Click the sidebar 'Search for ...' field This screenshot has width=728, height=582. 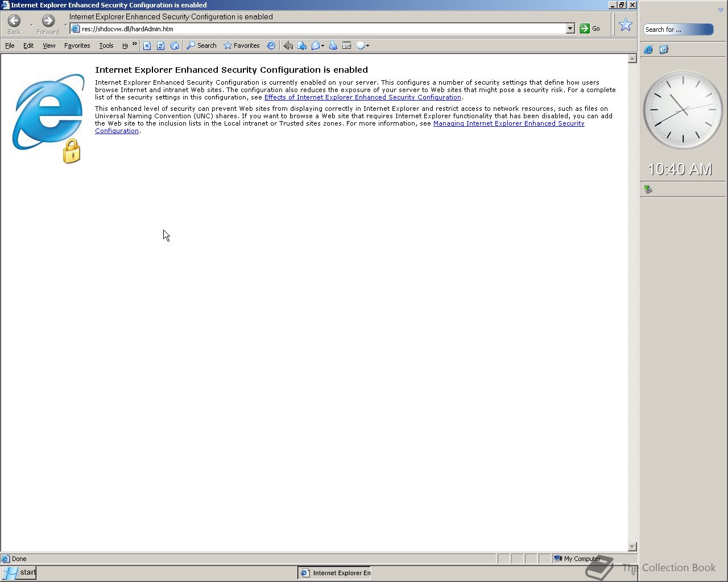678,30
